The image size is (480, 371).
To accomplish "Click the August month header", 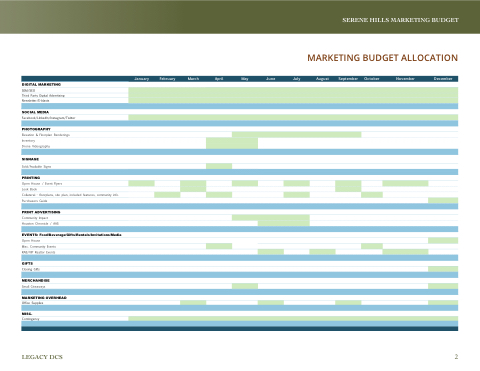I will 322,79.
